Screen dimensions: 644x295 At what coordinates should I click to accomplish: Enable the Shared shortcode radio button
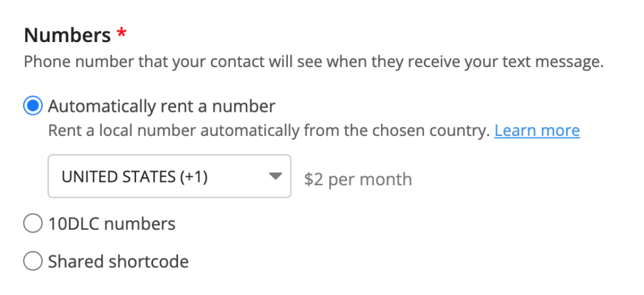coord(32,262)
